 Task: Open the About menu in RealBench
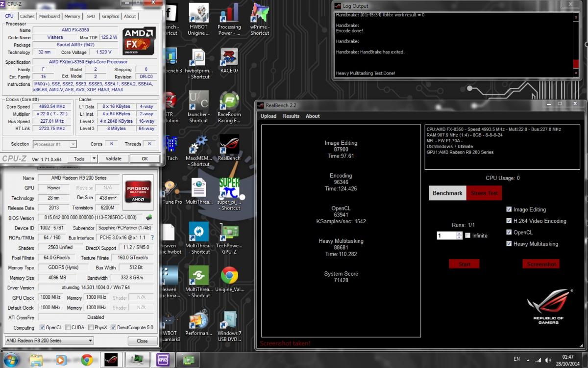pos(313,116)
